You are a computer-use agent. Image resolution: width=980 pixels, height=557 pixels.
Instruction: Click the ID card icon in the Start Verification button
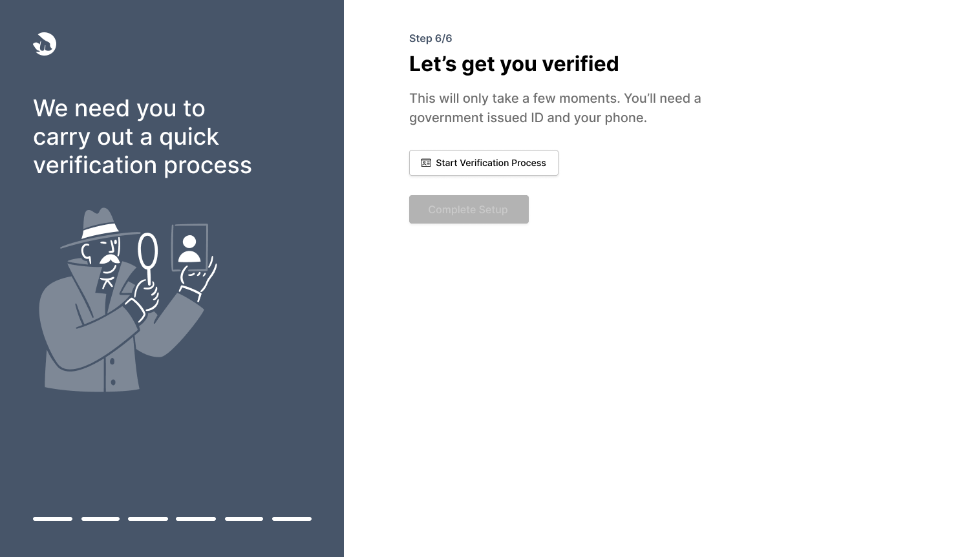[x=426, y=163]
